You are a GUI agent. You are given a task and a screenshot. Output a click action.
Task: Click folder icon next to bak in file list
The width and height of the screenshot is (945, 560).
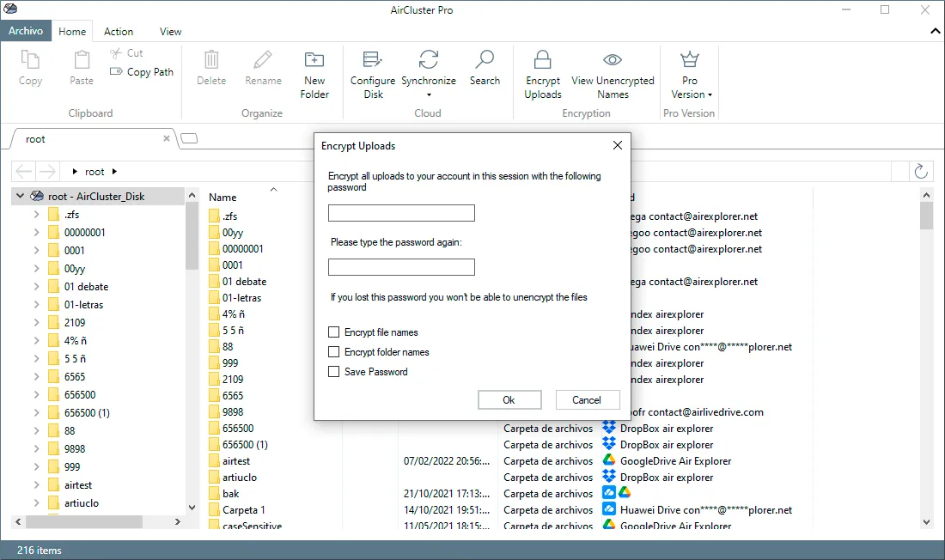tap(214, 494)
